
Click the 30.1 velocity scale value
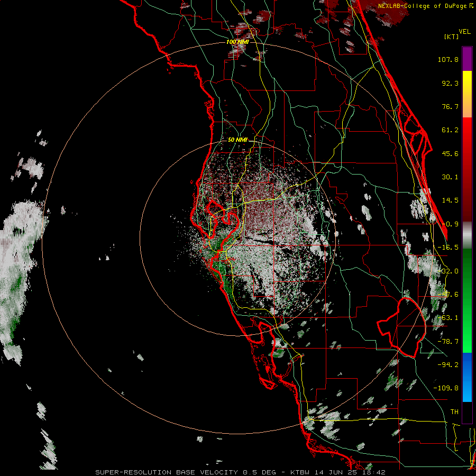[x=450, y=177]
